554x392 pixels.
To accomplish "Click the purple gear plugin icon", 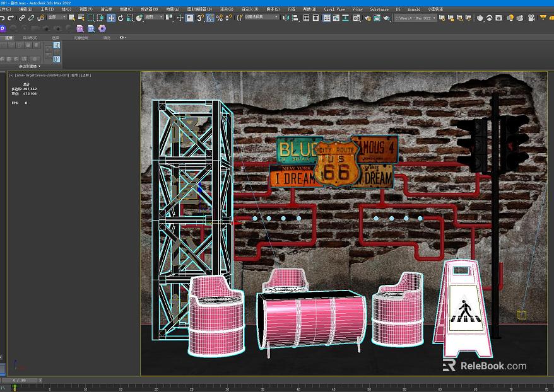I will point(102,28).
